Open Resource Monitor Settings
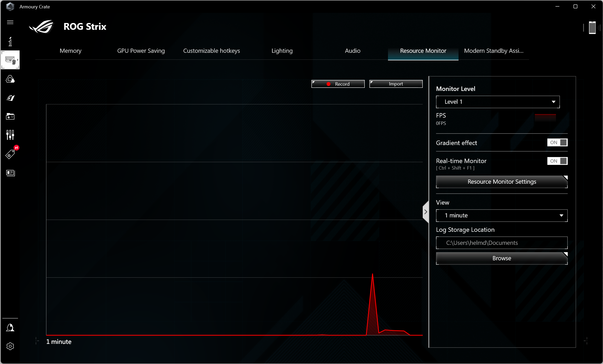The image size is (603, 364). 502,182
